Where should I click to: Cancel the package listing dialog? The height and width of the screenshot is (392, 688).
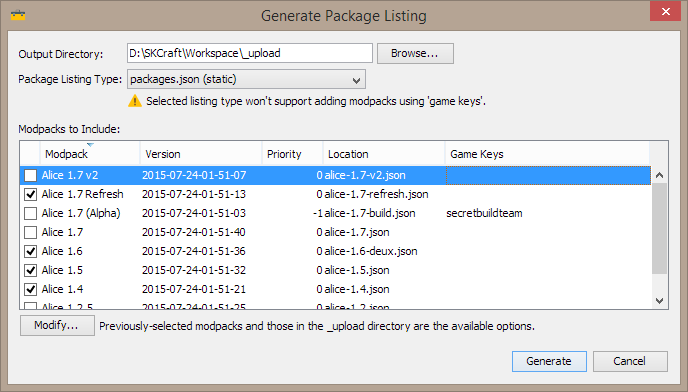(x=630, y=361)
